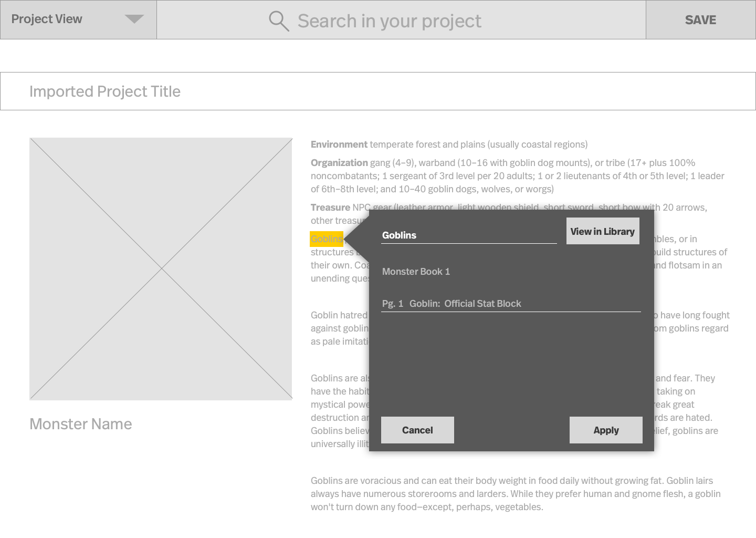Edit the Goblins name field in popup

(469, 235)
